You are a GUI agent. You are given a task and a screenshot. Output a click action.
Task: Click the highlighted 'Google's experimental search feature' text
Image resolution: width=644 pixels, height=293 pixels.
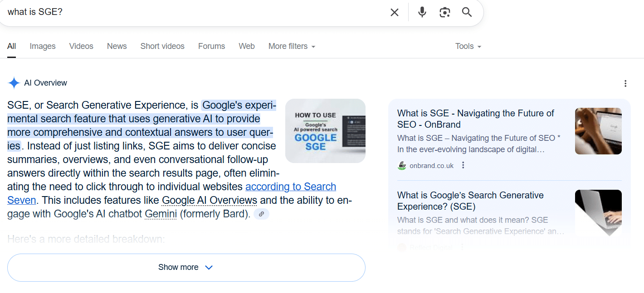point(141,125)
